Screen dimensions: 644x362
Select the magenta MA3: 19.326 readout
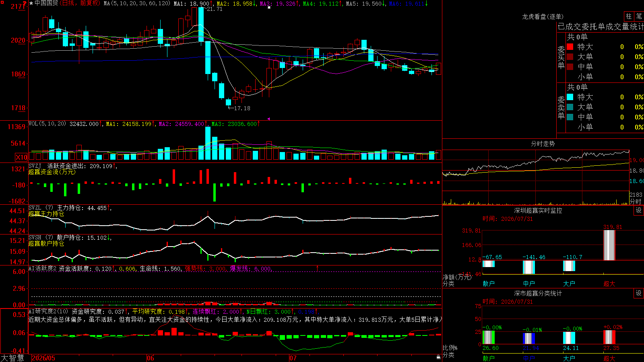tap(278, 3)
